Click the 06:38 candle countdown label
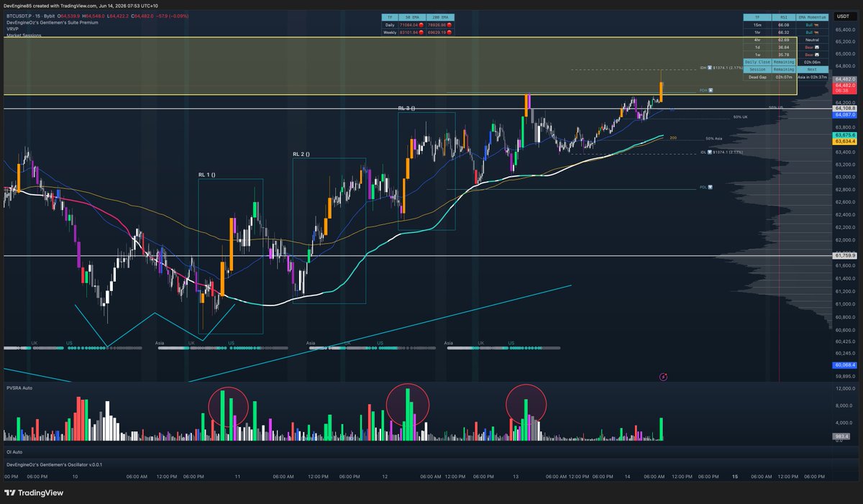This screenshot has width=863, height=504. (844, 91)
